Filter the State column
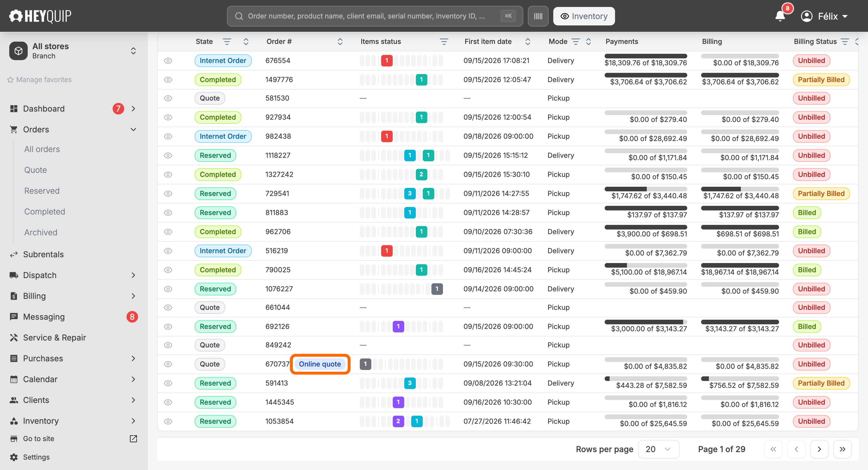The height and width of the screenshot is (470, 868). [x=227, y=42]
